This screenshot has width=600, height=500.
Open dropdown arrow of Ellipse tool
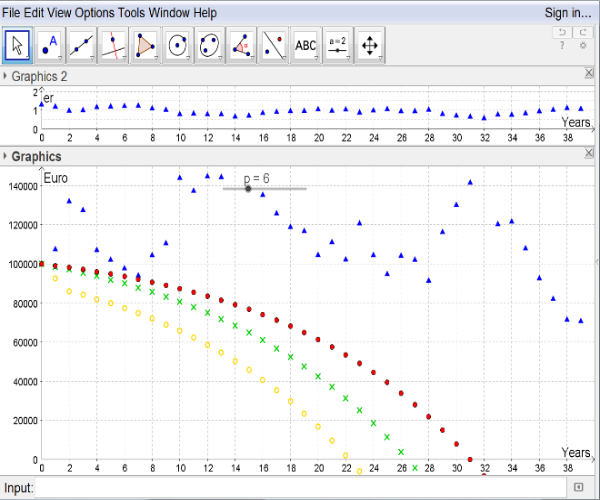(x=220, y=58)
